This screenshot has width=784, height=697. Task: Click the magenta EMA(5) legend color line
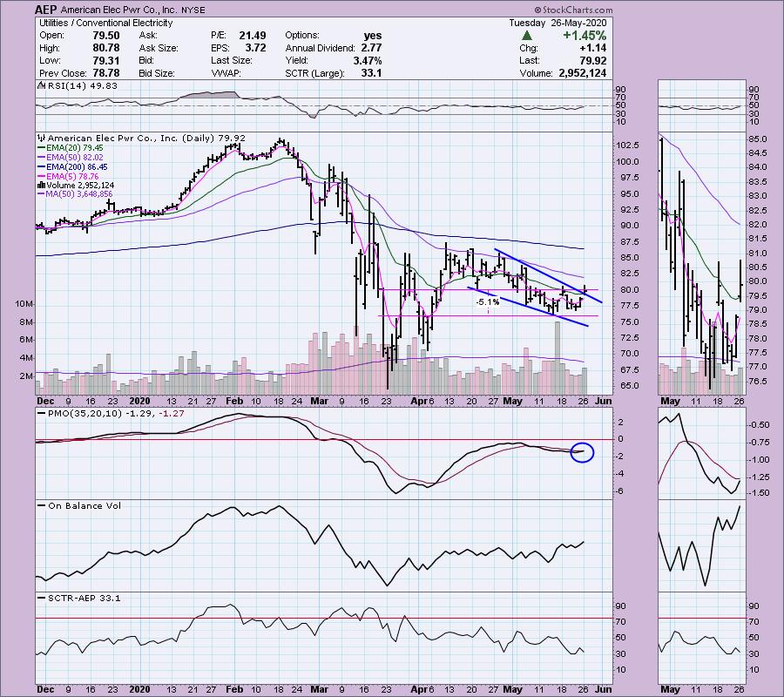coord(42,177)
